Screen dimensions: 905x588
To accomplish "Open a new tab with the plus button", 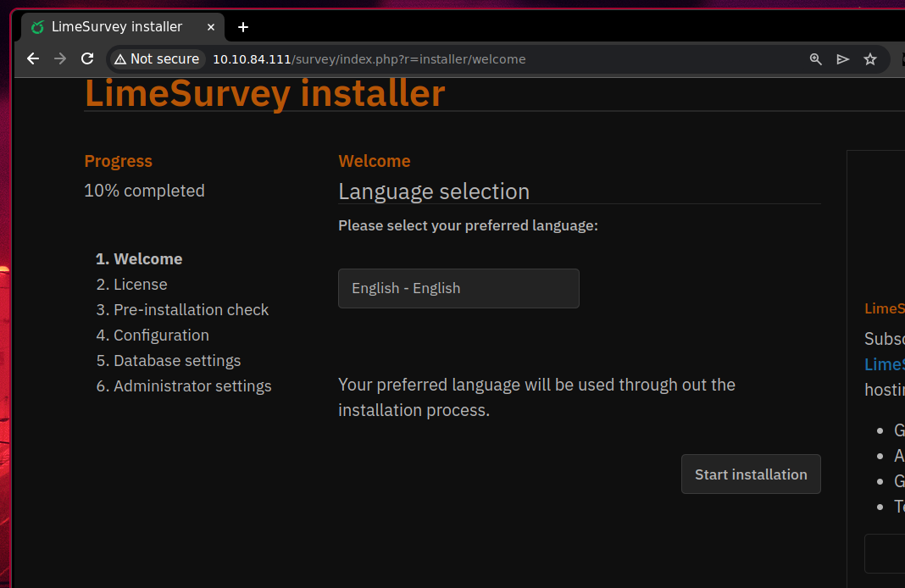I will tap(243, 27).
